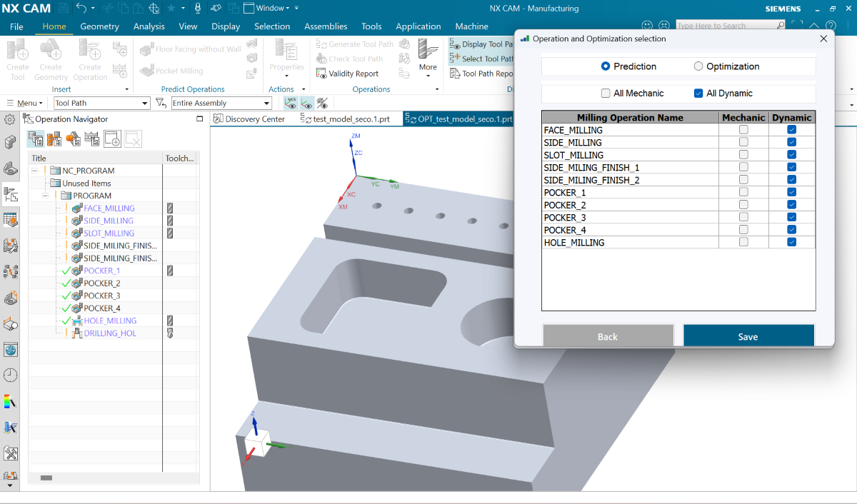The image size is (857, 504).
Task: Click the filter reset funnel icon
Action: [161, 103]
